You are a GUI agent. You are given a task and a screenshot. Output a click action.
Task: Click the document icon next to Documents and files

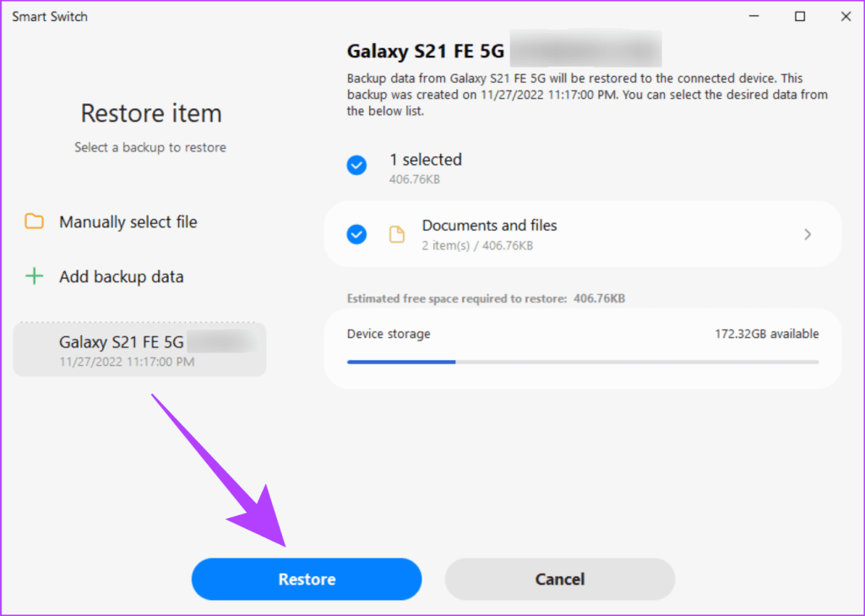click(x=397, y=234)
